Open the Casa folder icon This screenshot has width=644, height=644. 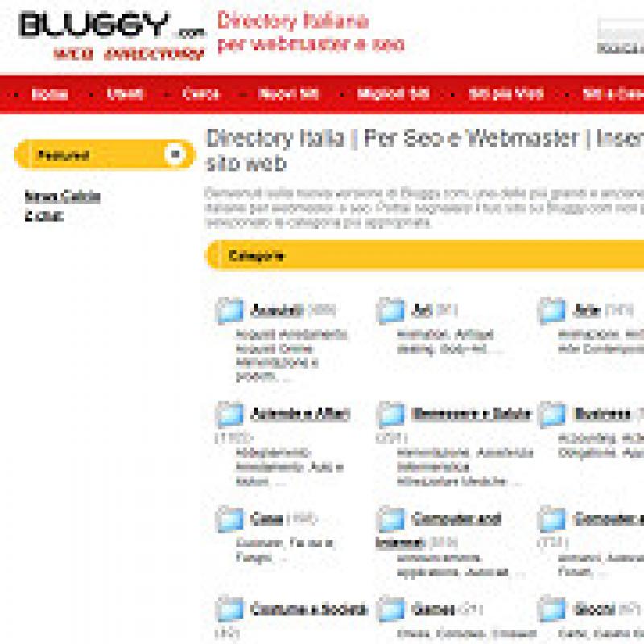[x=229, y=519]
